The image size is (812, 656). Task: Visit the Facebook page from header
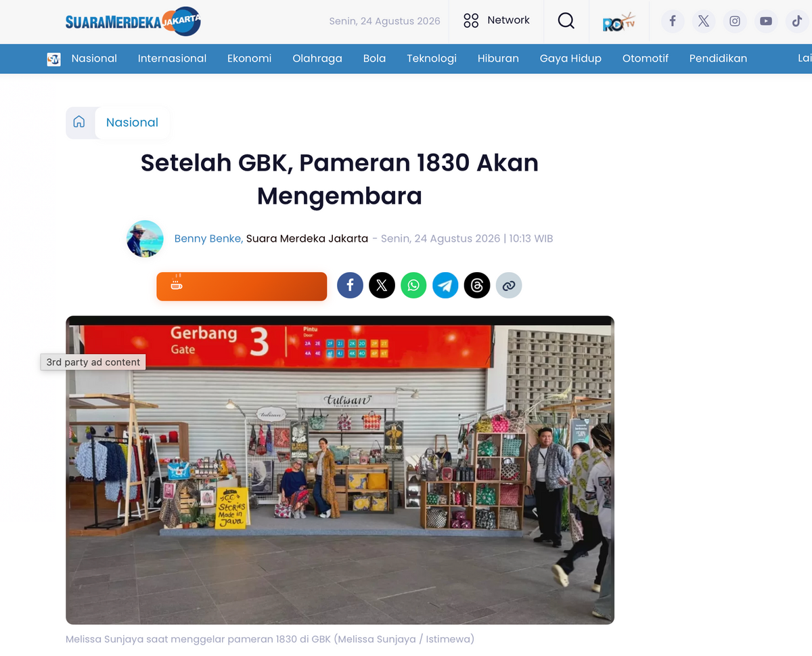click(x=673, y=21)
